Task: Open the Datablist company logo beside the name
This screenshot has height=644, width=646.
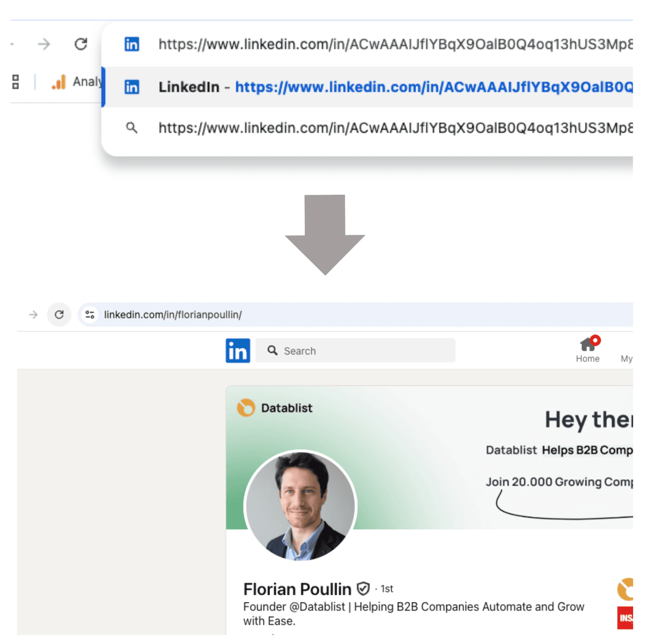Action: [625, 589]
